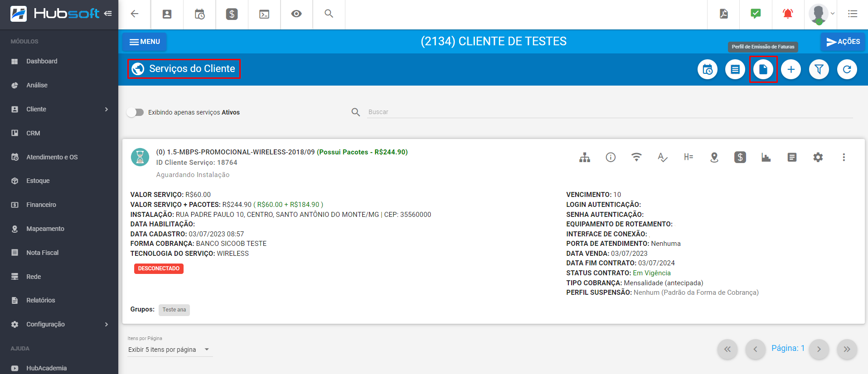Open Exibir 5 itens por página dropdown
The width and height of the screenshot is (868, 374).
tap(169, 350)
